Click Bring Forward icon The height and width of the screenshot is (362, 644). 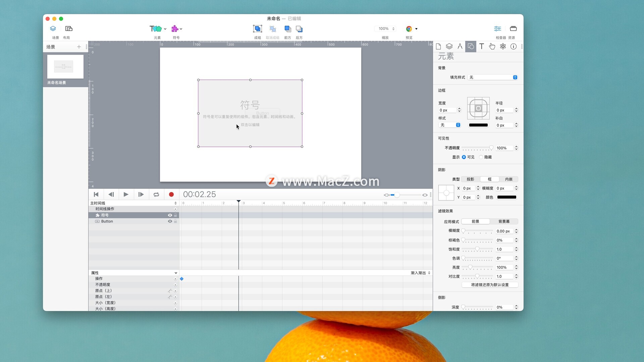(287, 29)
